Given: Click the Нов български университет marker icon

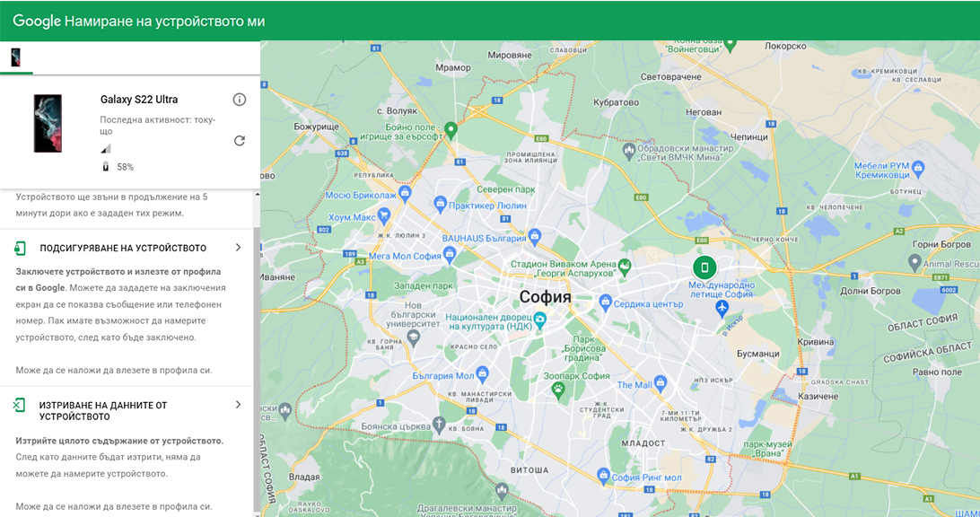Looking at the screenshot, I should point(413,338).
